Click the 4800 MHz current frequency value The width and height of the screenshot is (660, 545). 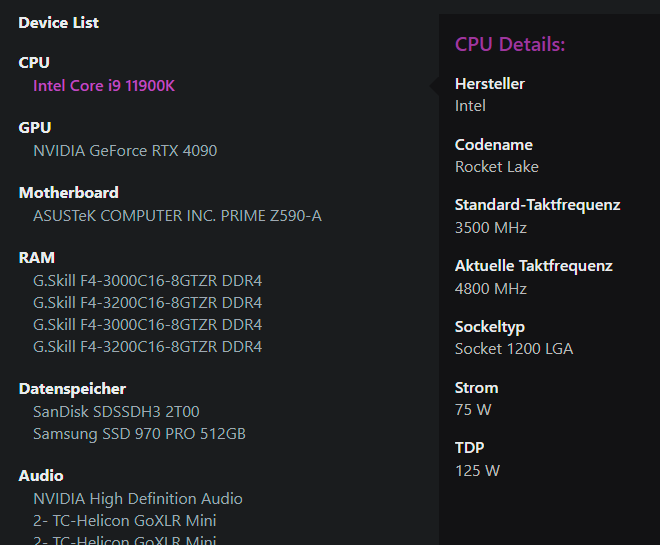491,289
